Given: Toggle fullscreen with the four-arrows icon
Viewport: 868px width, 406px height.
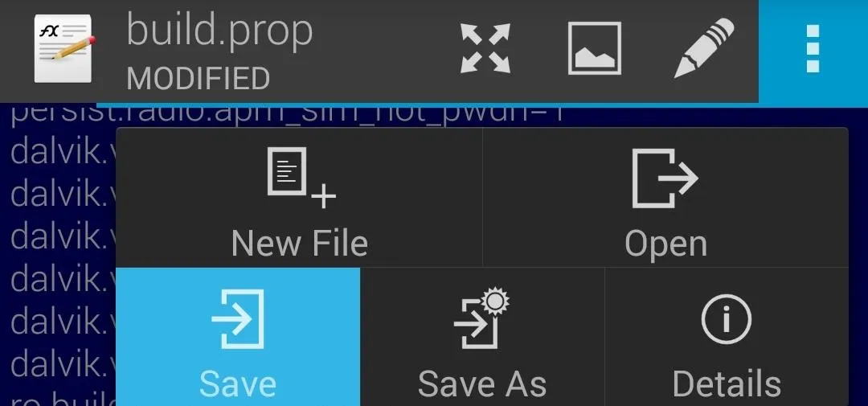Looking at the screenshot, I should (x=485, y=48).
